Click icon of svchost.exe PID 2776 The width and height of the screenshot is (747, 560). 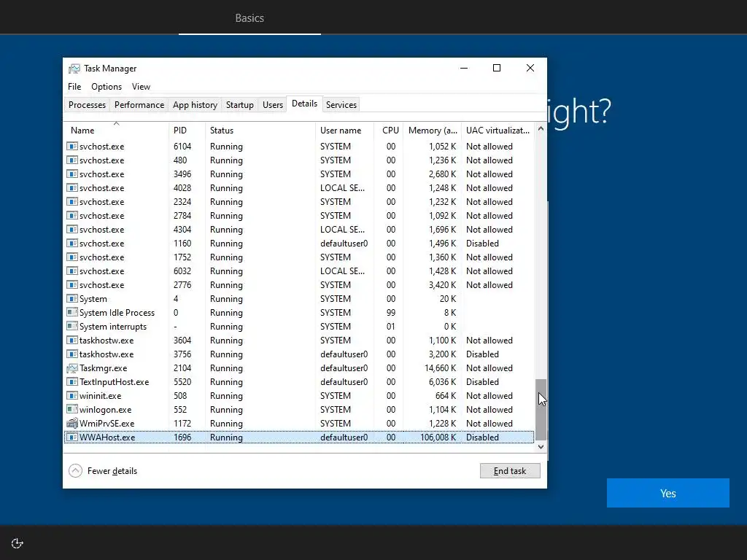72,285
